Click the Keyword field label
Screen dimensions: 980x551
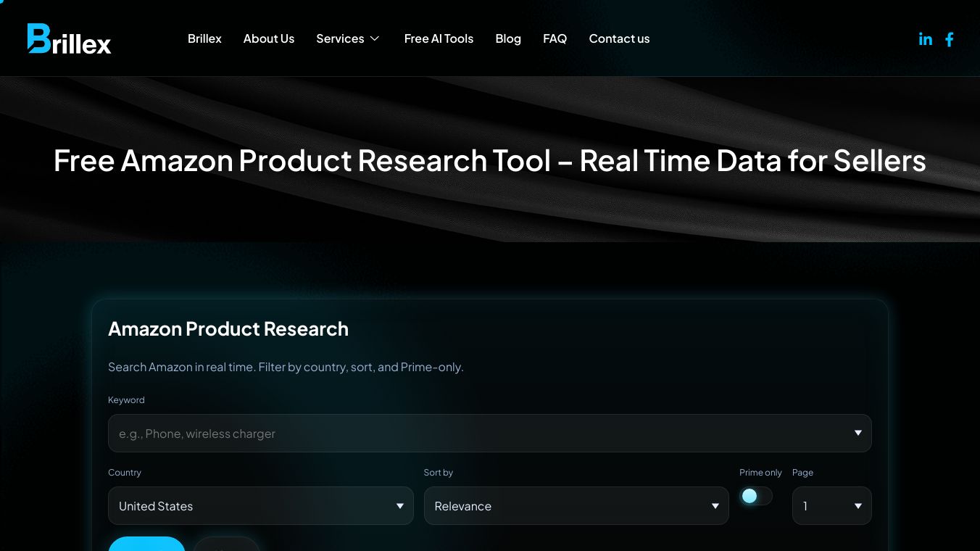pos(126,400)
